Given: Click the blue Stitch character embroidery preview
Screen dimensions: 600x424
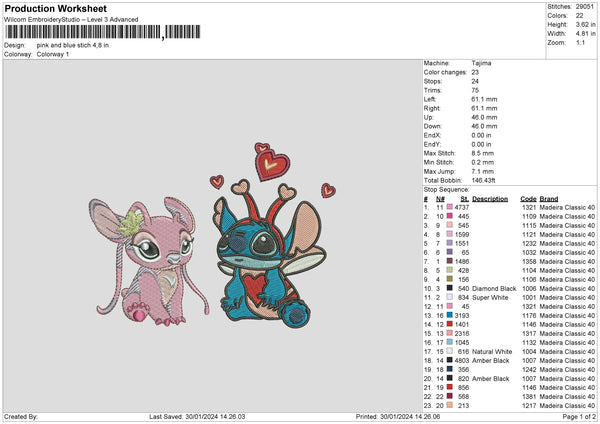Looking at the screenshot, I should pos(270,253).
